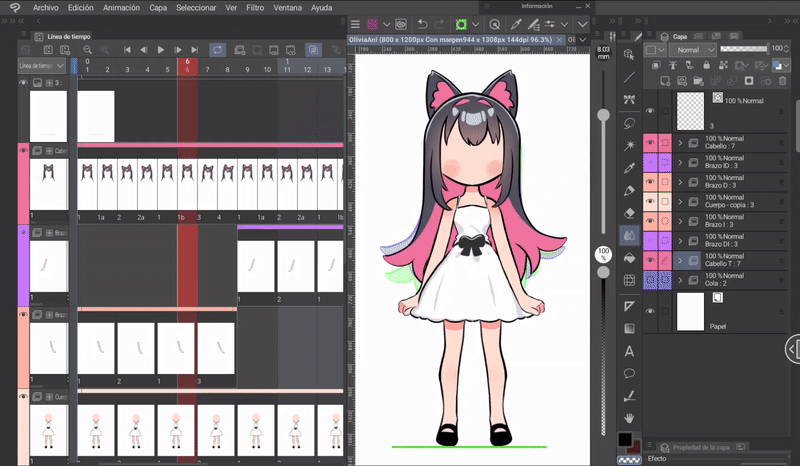This screenshot has height=466, width=800.
Task: Select cel 1b in the Cabello track
Action: point(187,184)
